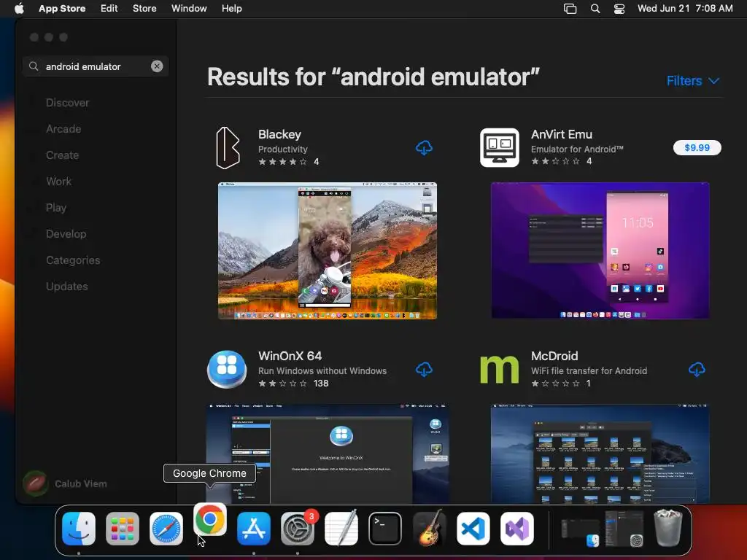
Task: Click the App Store Dock icon
Action: (254, 529)
